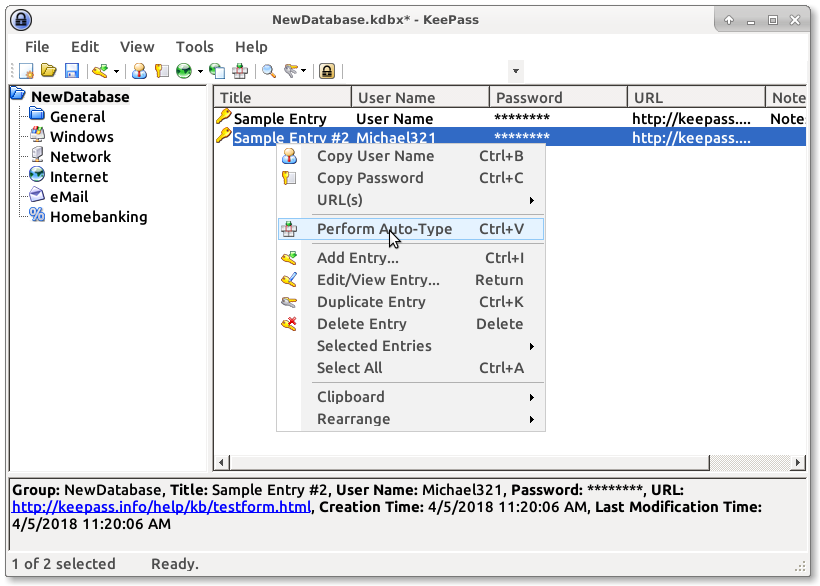Sort entries by URL column header

coord(697,97)
